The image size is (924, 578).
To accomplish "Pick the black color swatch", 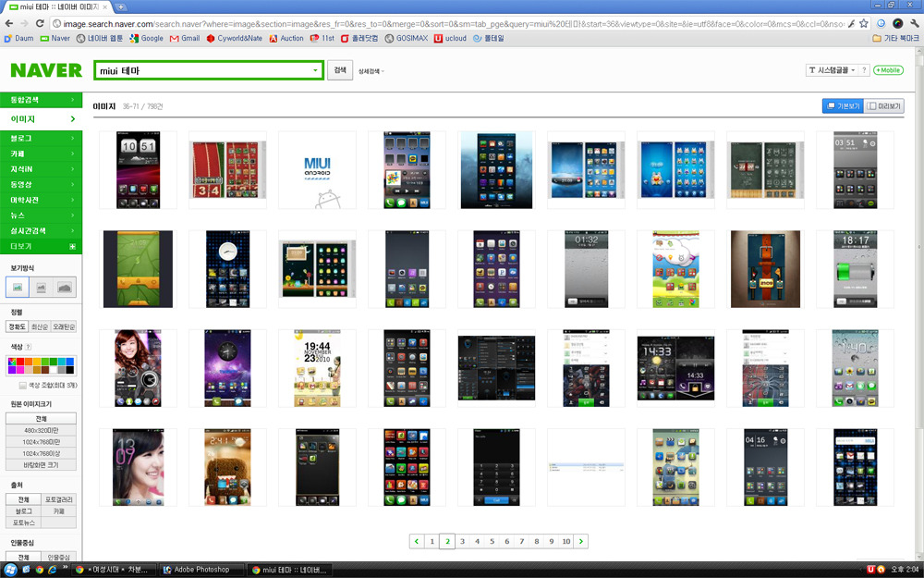I will point(69,370).
